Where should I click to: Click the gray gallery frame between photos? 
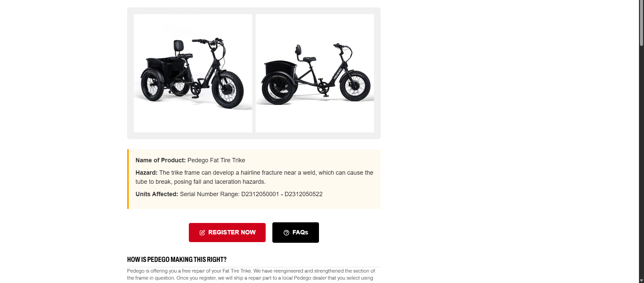pos(254,73)
